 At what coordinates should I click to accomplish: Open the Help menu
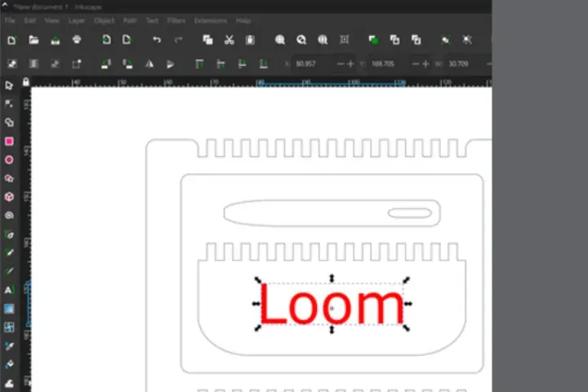point(243,20)
